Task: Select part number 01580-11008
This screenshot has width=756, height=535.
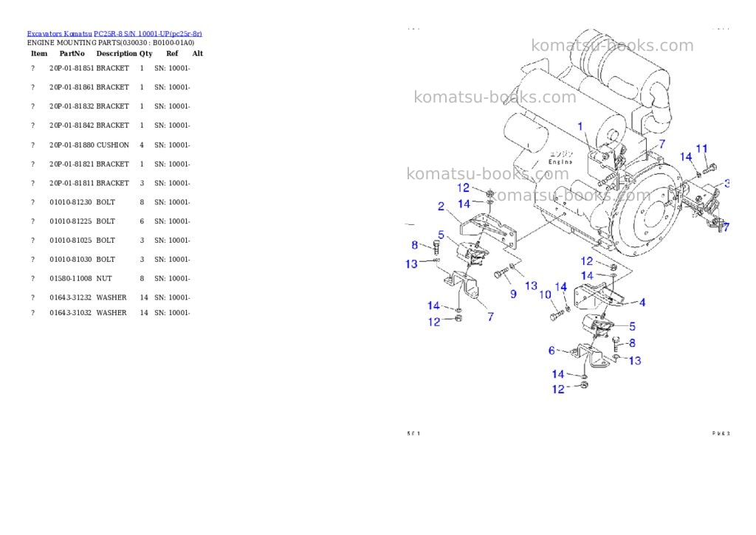Action: (71, 279)
